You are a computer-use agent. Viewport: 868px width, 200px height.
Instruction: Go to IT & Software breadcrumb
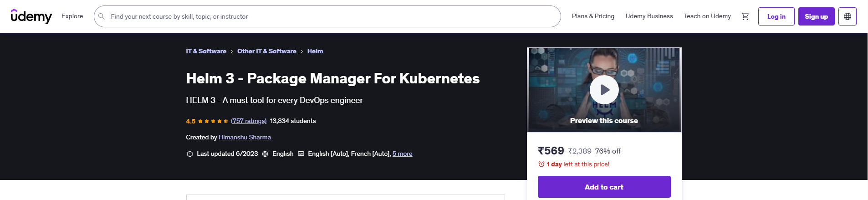click(x=206, y=51)
